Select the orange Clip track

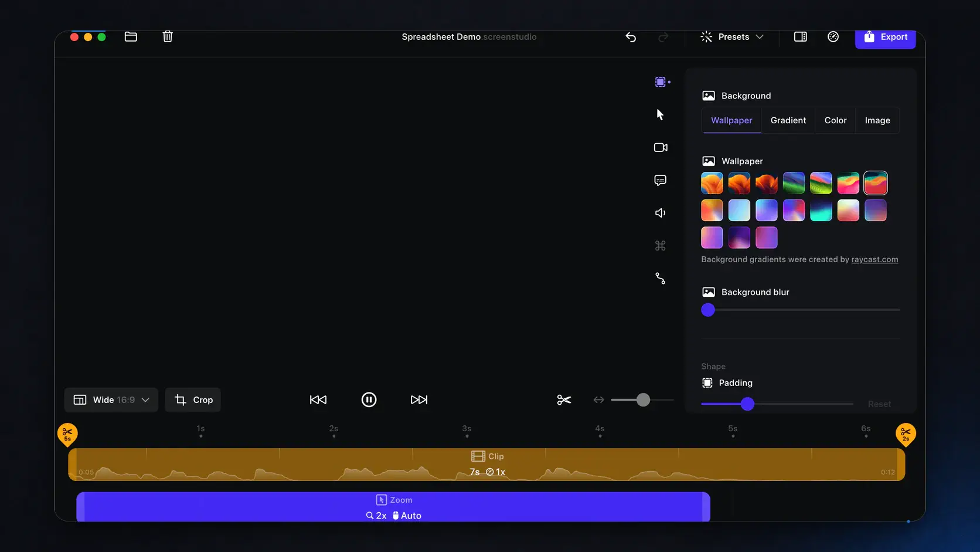pos(486,465)
